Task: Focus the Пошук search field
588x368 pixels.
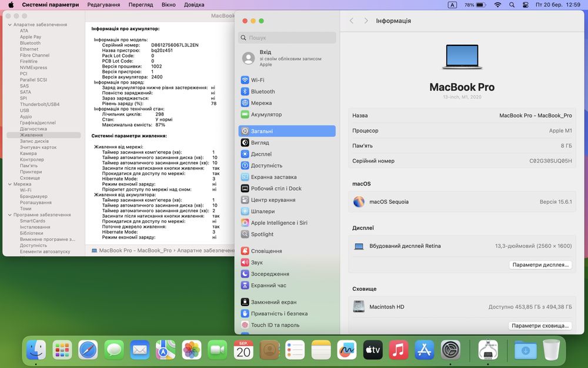Action: coord(287,38)
